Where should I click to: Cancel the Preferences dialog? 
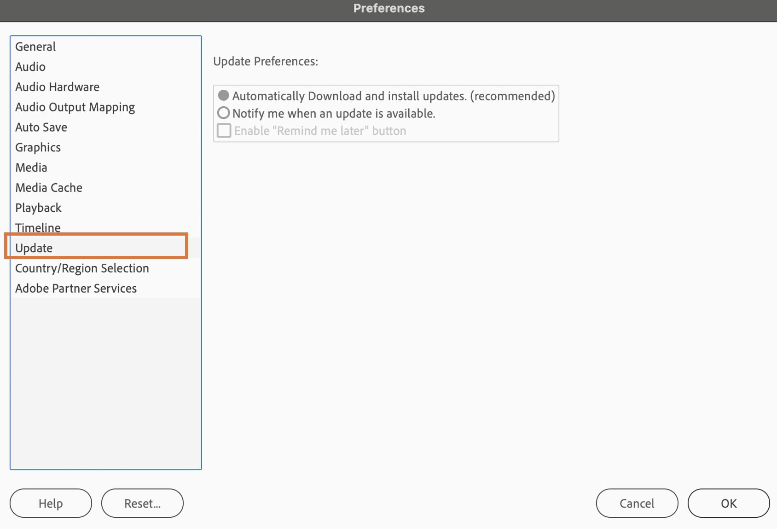pyautogui.click(x=637, y=503)
